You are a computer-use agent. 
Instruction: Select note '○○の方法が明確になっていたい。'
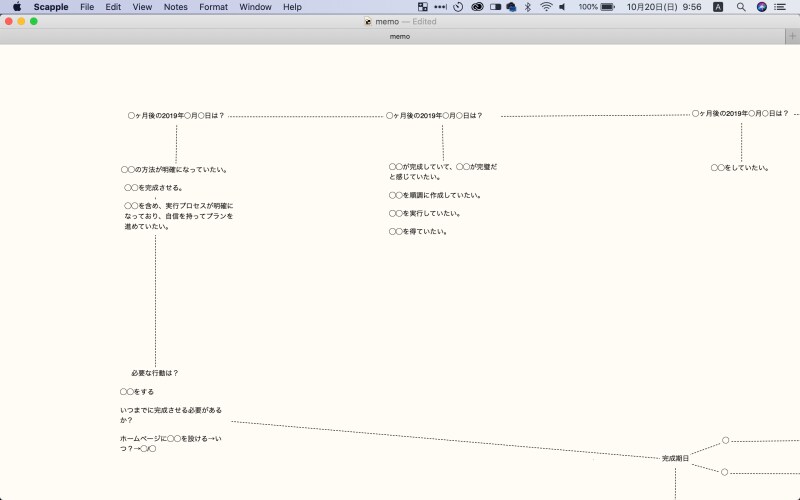174,169
